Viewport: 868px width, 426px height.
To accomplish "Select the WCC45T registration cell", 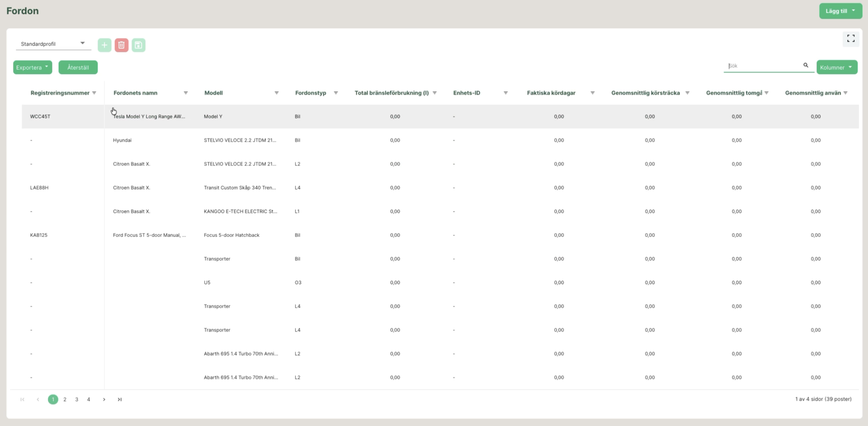I will pos(40,117).
